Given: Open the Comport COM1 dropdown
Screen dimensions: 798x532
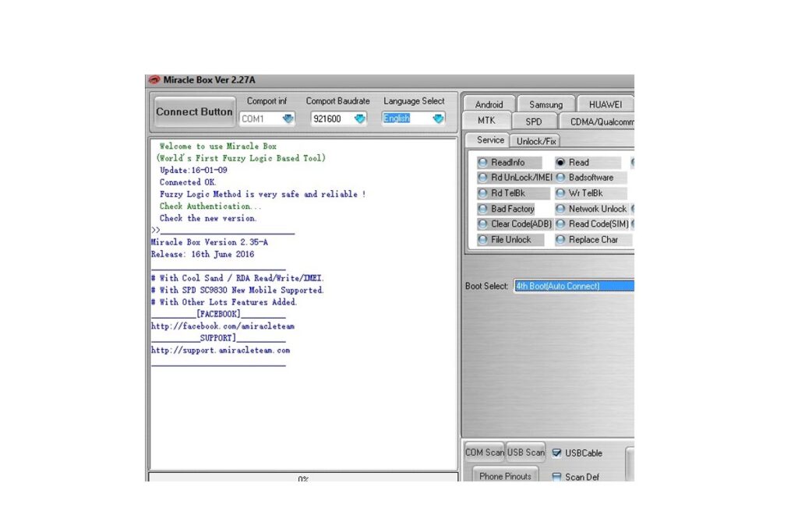Looking at the screenshot, I should point(289,118).
